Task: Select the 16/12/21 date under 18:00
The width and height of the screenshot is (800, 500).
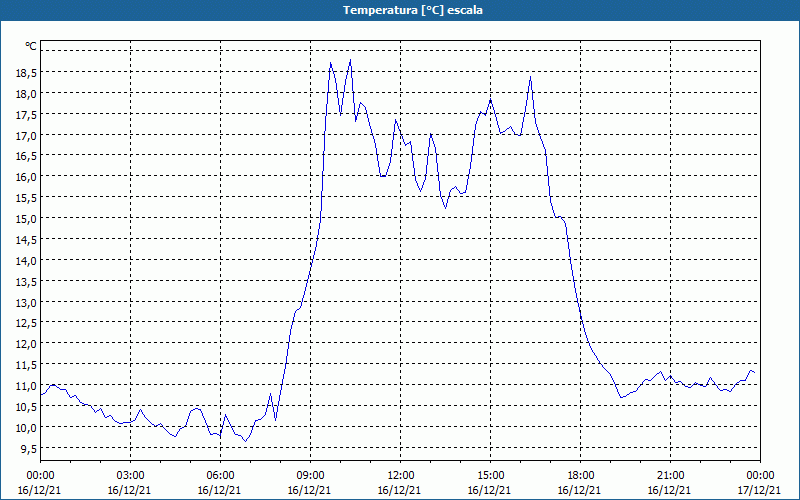Action: [x=579, y=490]
